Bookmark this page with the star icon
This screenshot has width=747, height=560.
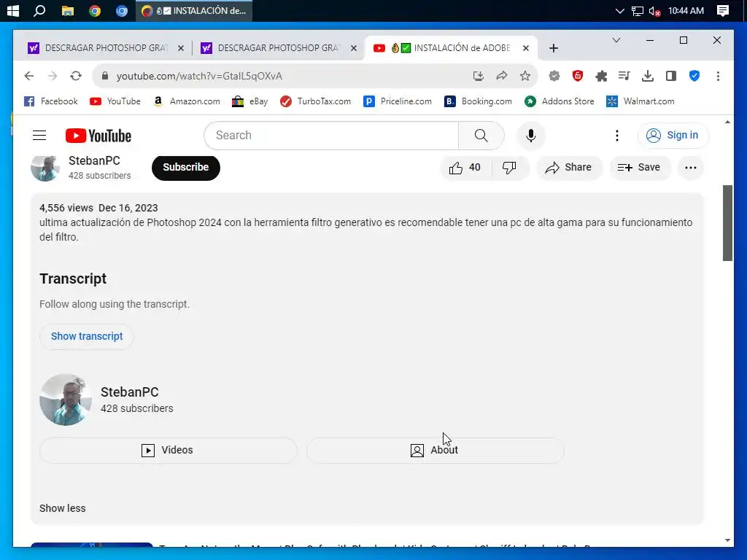tap(525, 76)
